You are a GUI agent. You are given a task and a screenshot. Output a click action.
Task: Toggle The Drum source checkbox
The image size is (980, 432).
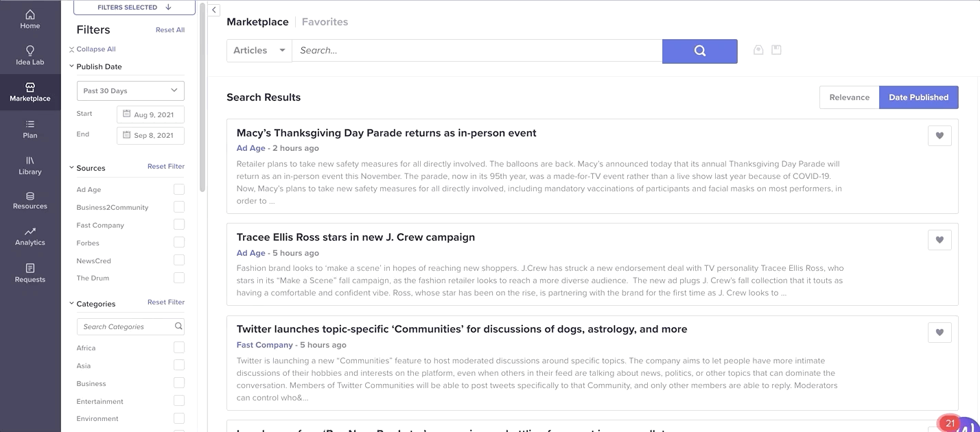pos(179,278)
